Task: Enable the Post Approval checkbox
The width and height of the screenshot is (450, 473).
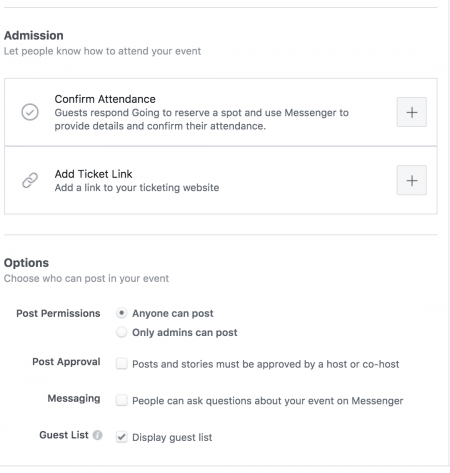Action: point(121,363)
